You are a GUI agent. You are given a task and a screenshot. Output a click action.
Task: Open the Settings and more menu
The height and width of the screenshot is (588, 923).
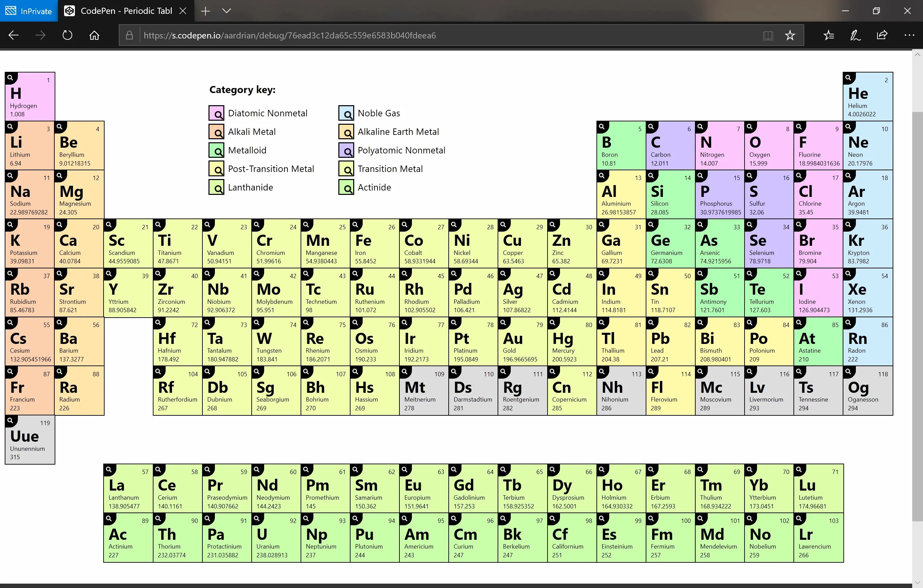[x=910, y=35]
